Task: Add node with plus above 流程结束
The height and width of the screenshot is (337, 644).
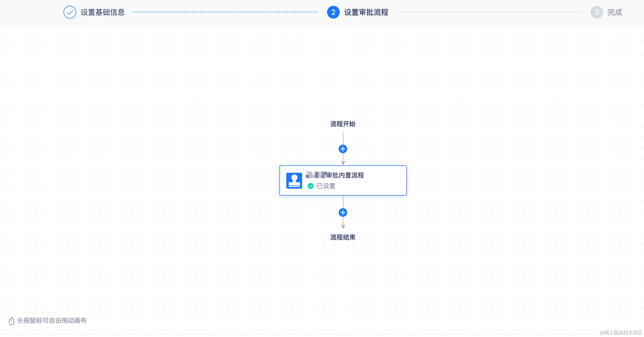Action: click(343, 212)
